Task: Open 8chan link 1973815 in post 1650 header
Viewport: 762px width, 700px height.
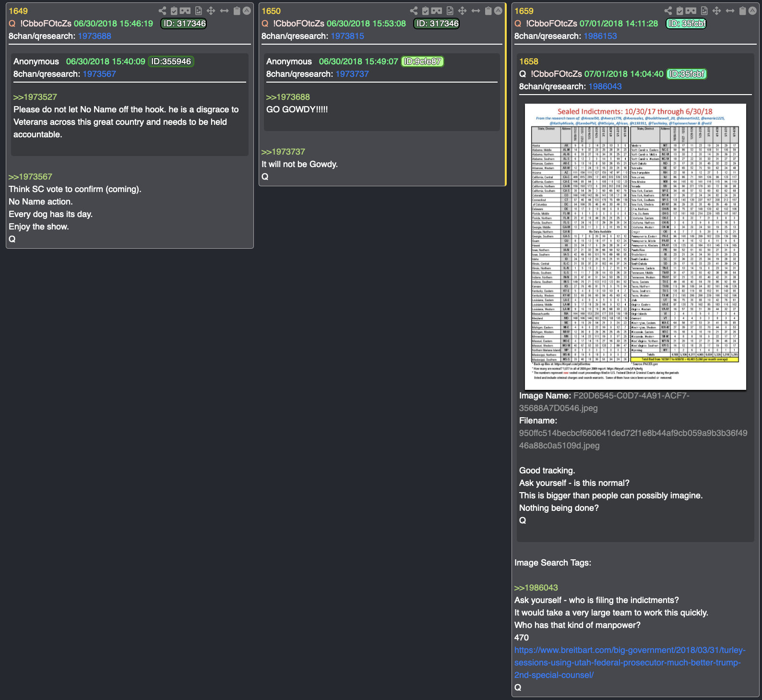Action: 347,36
